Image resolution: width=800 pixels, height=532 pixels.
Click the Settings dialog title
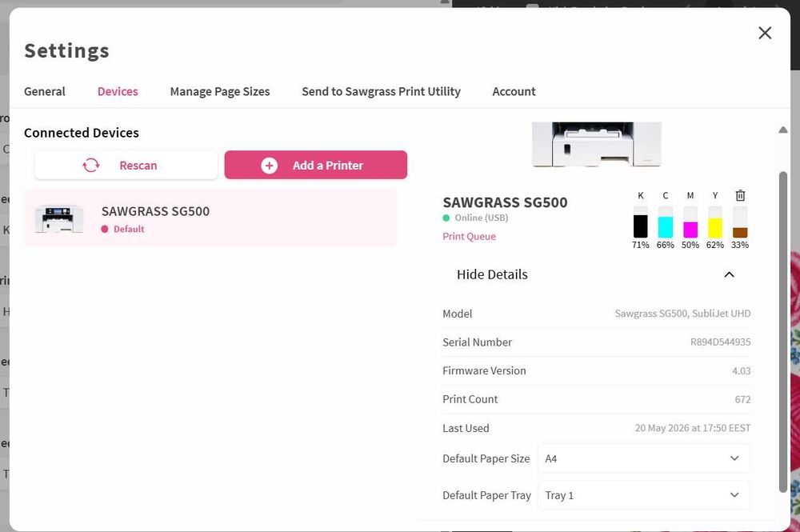(66, 50)
